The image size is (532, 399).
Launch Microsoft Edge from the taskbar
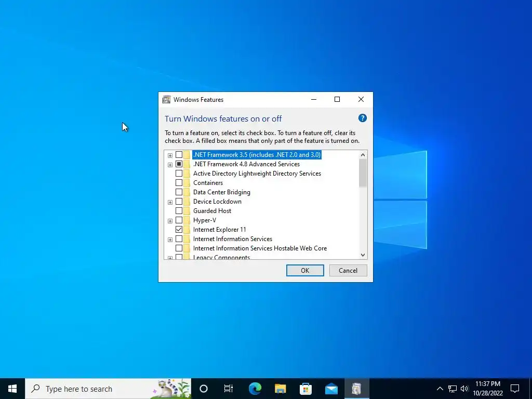pyautogui.click(x=255, y=389)
